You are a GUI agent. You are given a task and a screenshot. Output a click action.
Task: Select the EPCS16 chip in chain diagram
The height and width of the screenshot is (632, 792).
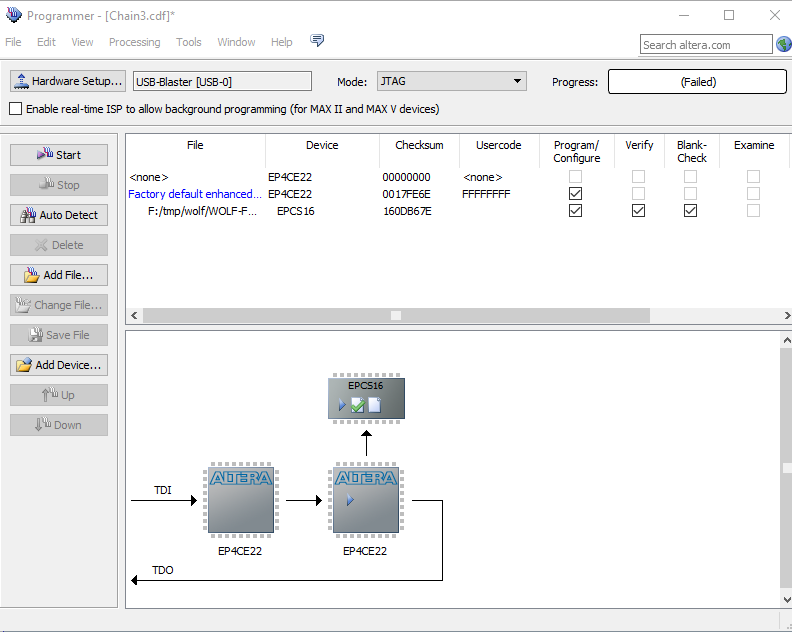[366, 399]
